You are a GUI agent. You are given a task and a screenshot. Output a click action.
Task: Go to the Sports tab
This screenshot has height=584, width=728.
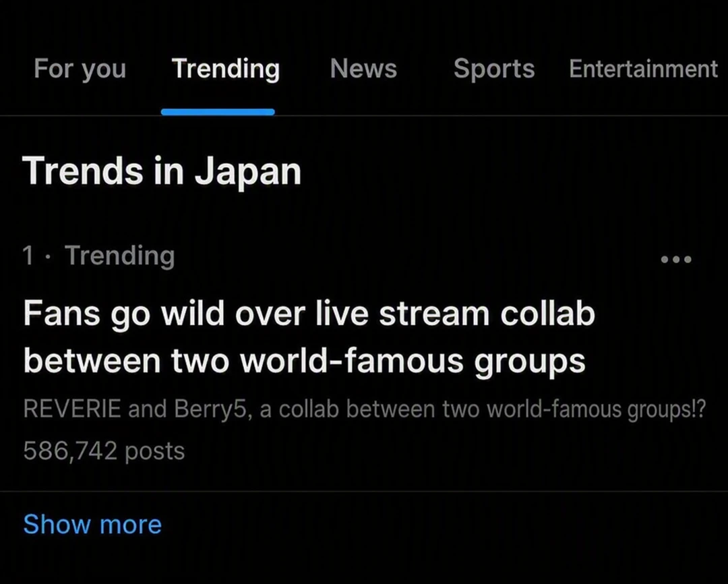[494, 69]
